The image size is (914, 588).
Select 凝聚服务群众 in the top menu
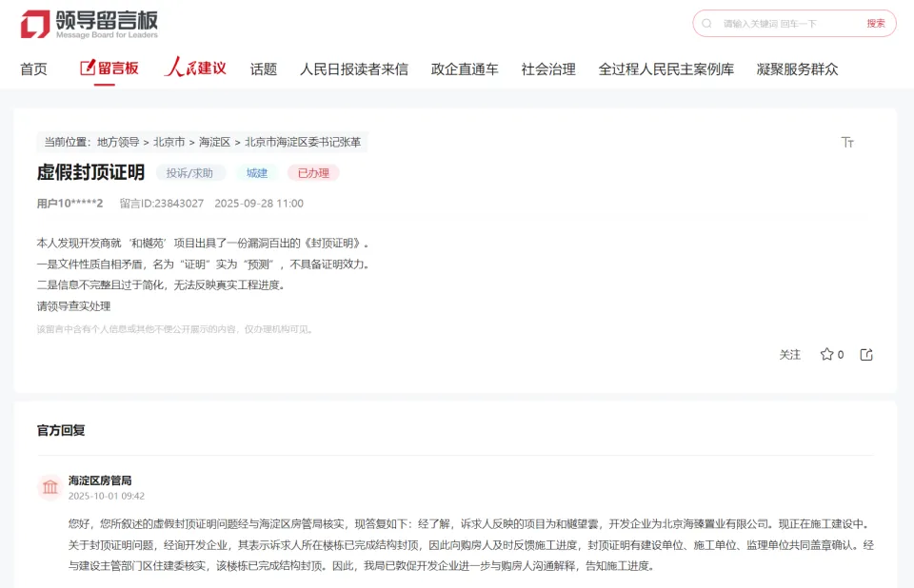pos(795,68)
